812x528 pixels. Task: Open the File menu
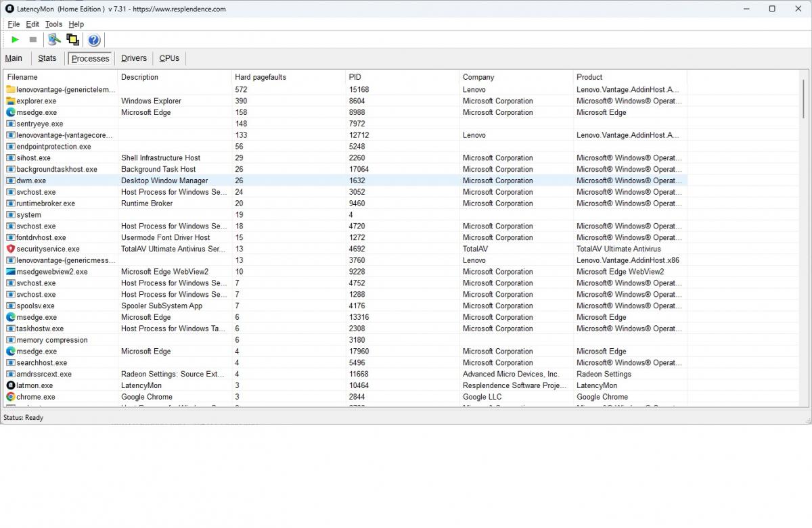click(14, 24)
